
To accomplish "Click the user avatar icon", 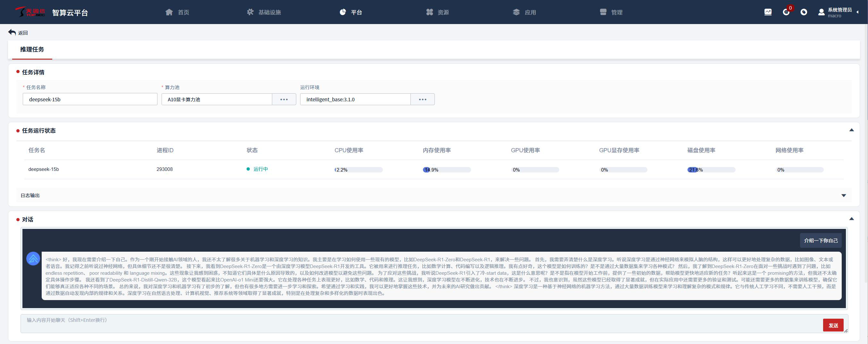I will point(821,13).
